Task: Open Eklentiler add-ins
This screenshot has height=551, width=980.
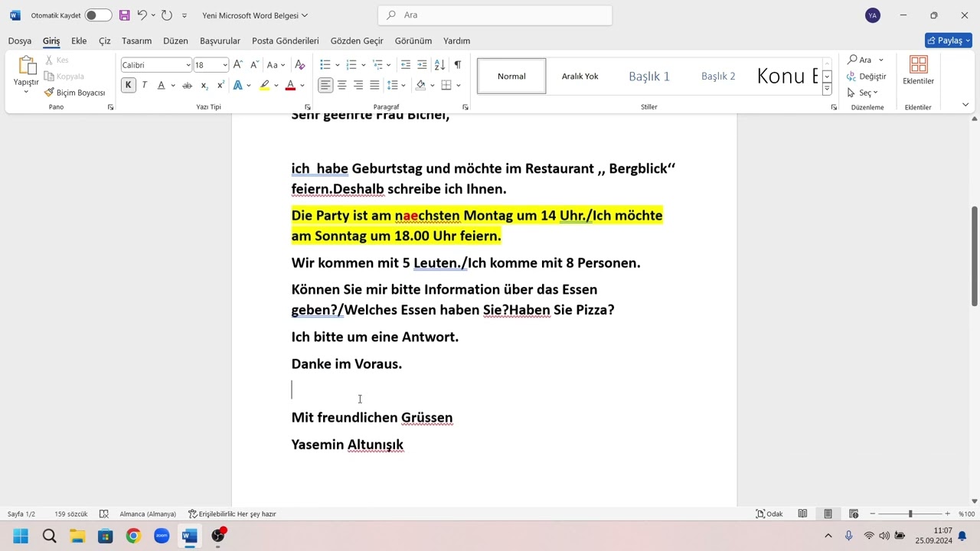Action: coord(918,70)
